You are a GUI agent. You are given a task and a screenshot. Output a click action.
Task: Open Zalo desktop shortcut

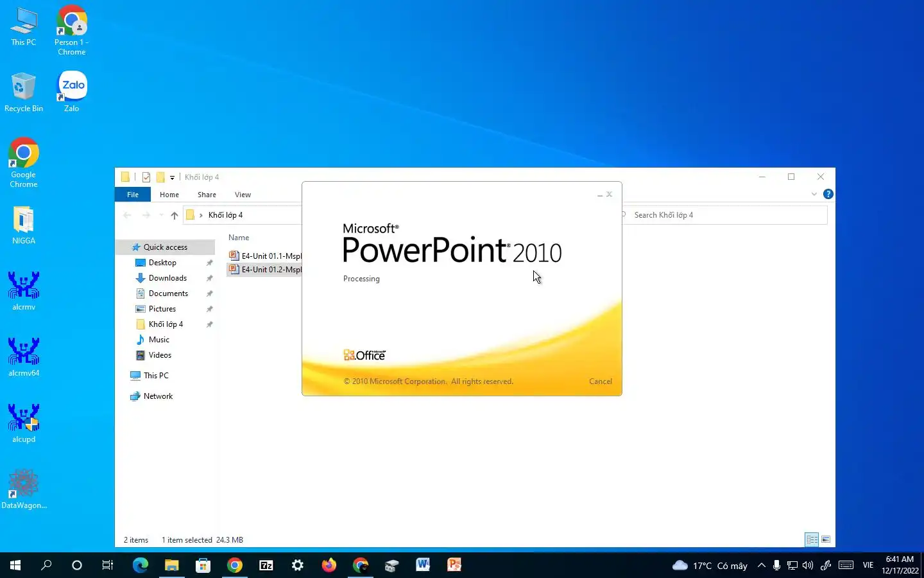click(71, 92)
